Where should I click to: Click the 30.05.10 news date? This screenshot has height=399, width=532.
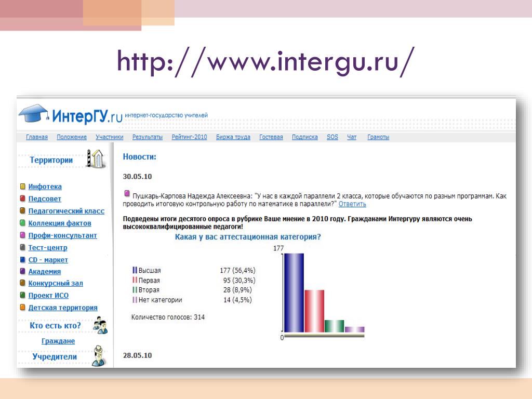pos(137,177)
